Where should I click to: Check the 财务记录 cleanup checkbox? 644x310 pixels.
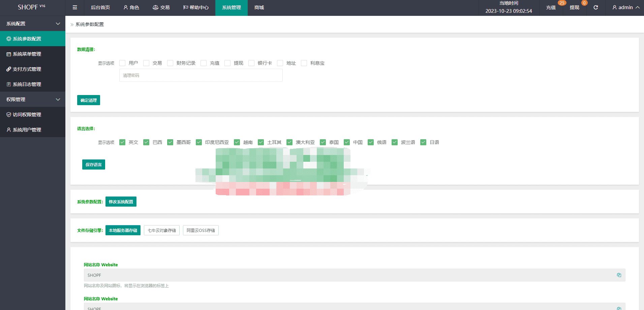(170, 63)
